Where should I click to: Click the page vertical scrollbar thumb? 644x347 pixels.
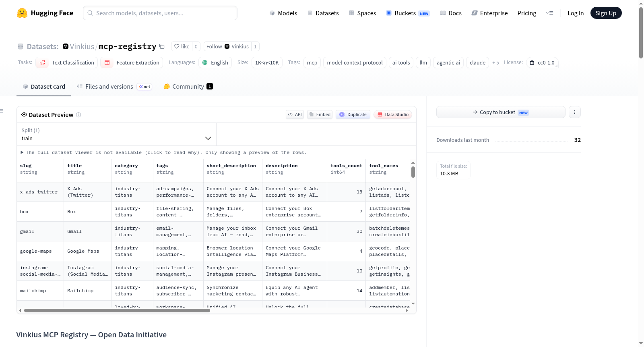tap(641, 33)
